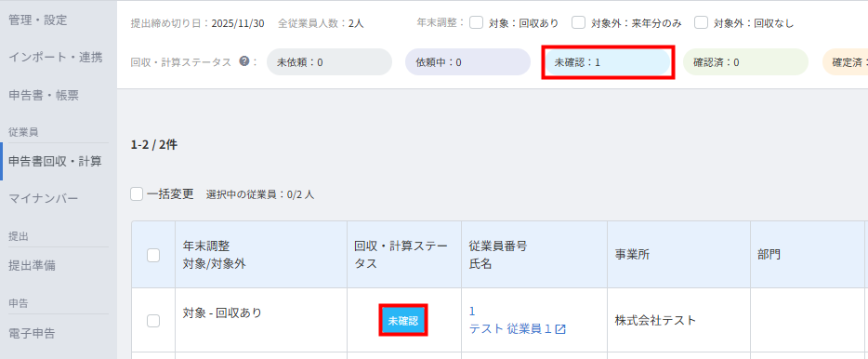This screenshot has width=868, height=359.
Task: Go to 電子申告 in sidebar
Action: tap(33, 333)
